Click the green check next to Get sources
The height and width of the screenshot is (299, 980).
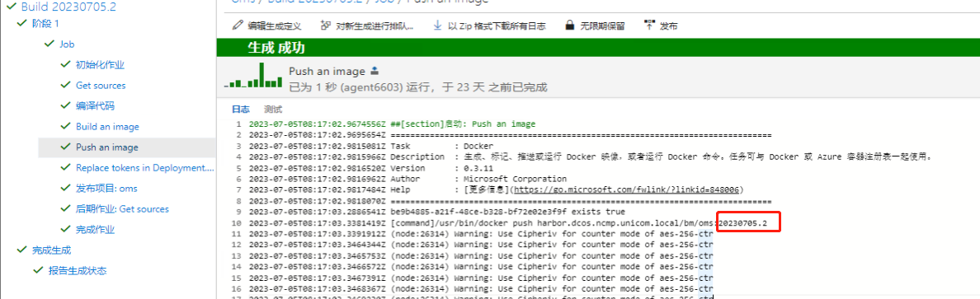pyautogui.click(x=65, y=86)
